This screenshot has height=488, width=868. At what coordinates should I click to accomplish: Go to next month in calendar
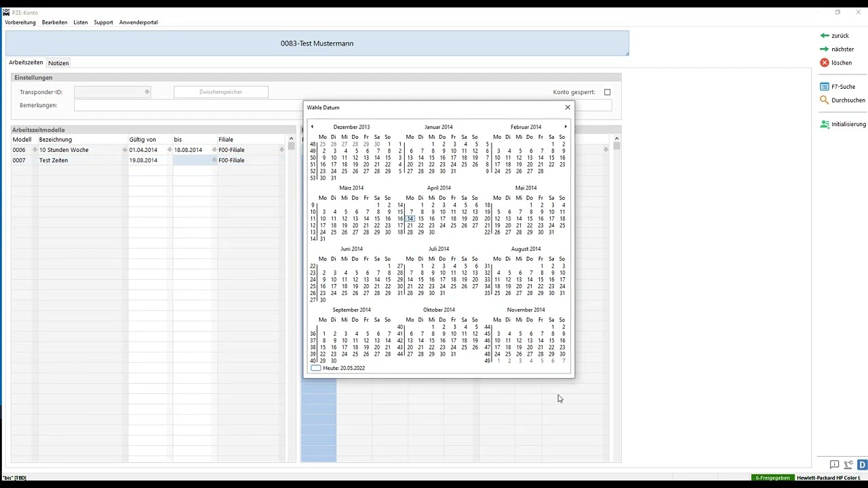coord(566,127)
